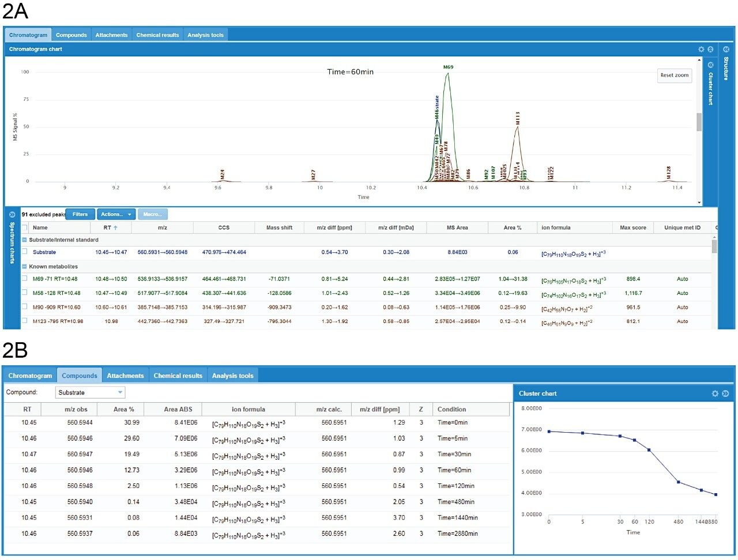This screenshot has width=738, height=560.
Task: Expand the Spectrum charts side panel
Action: pyautogui.click(x=12, y=215)
